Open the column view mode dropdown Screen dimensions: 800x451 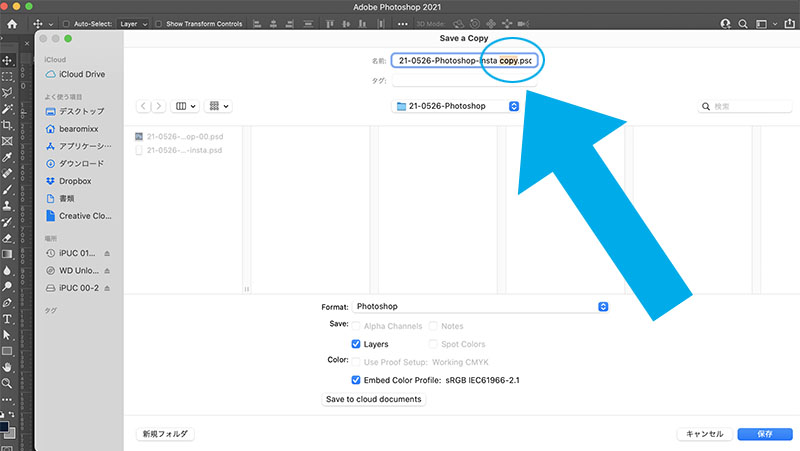185,106
